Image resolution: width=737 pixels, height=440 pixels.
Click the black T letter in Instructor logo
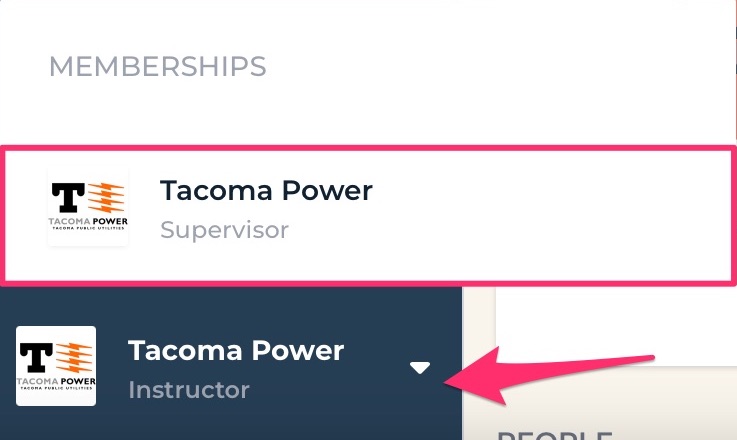tap(36, 358)
